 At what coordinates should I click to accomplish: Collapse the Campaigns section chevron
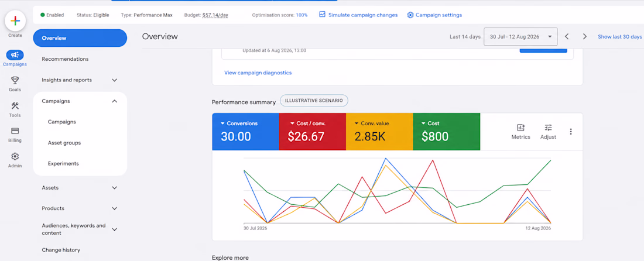click(115, 101)
